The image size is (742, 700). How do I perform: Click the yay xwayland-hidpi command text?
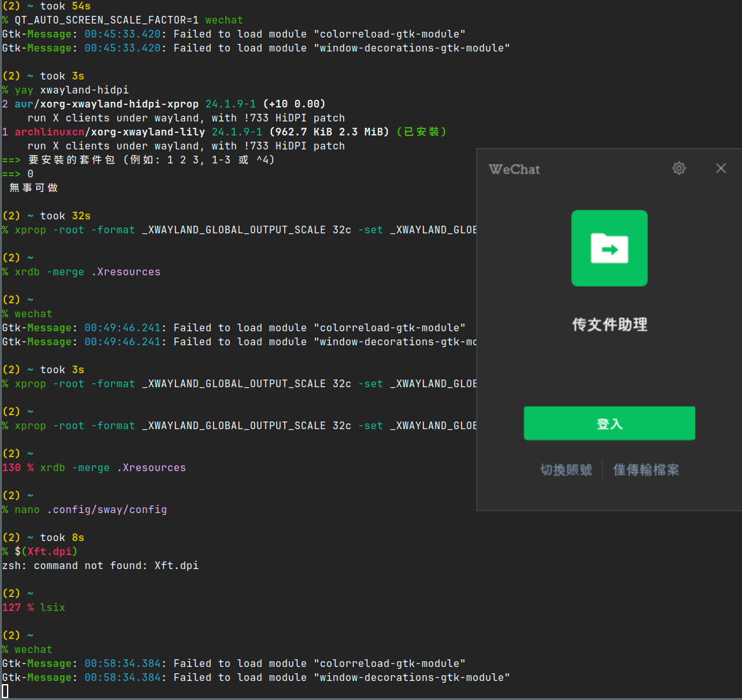click(x=71, y=90)
